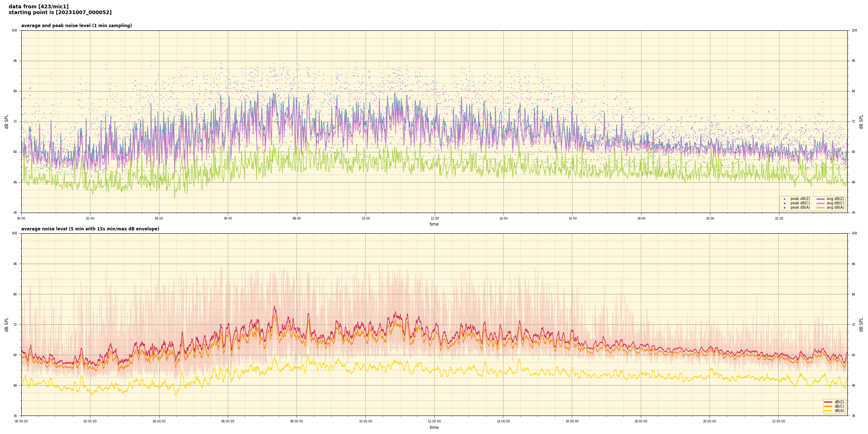Click the peak dB(Z) legend marker
Viewport: 868px width, 434px height.
pyautogui.click(x=784, y=199)
